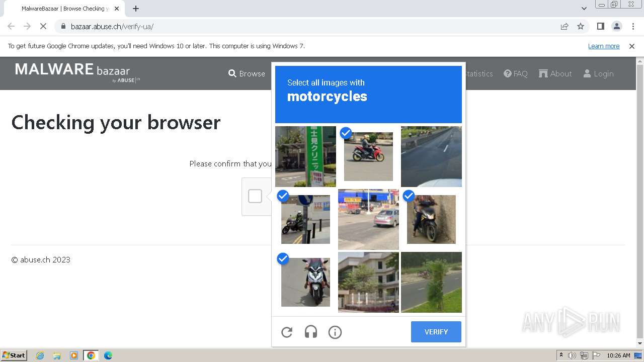Open the Chrome profile avatar
644x362 pixels.
(616, 26)
